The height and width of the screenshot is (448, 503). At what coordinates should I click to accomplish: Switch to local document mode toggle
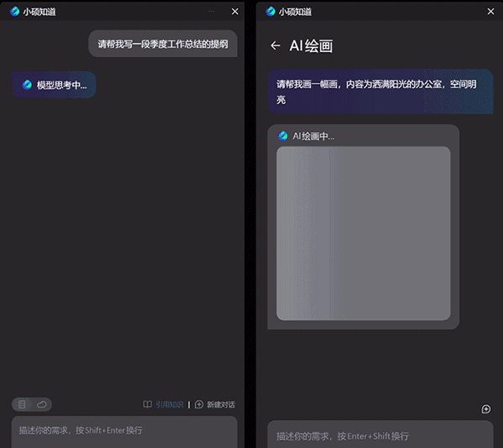coord(23,404)
